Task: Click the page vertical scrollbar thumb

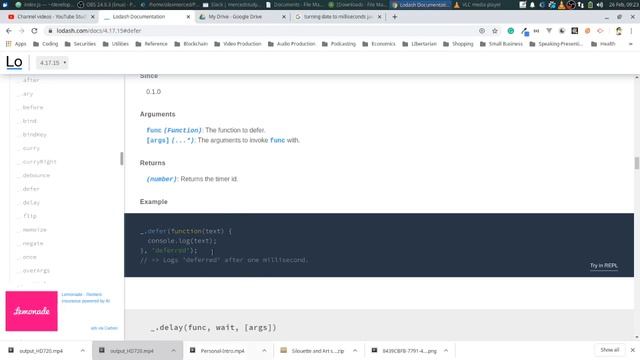Action: (x=636, y=163)
